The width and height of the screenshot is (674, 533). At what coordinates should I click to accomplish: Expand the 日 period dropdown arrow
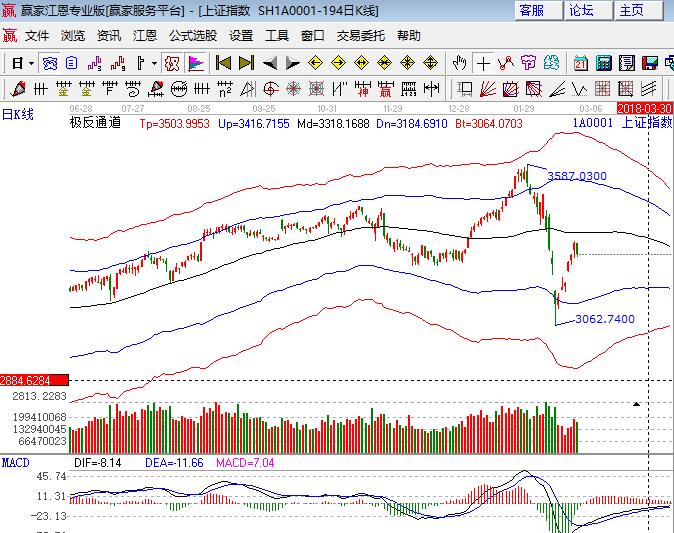point(31,63)
